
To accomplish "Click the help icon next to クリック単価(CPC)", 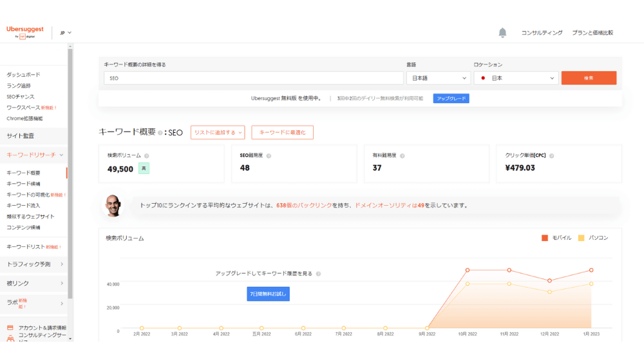I will 552,156.
